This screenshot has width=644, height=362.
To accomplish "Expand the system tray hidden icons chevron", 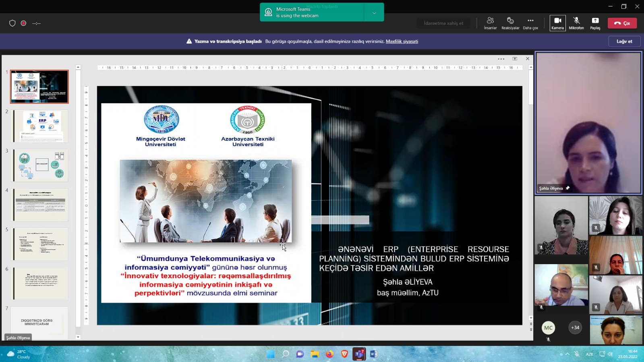I will pos(567,354).
